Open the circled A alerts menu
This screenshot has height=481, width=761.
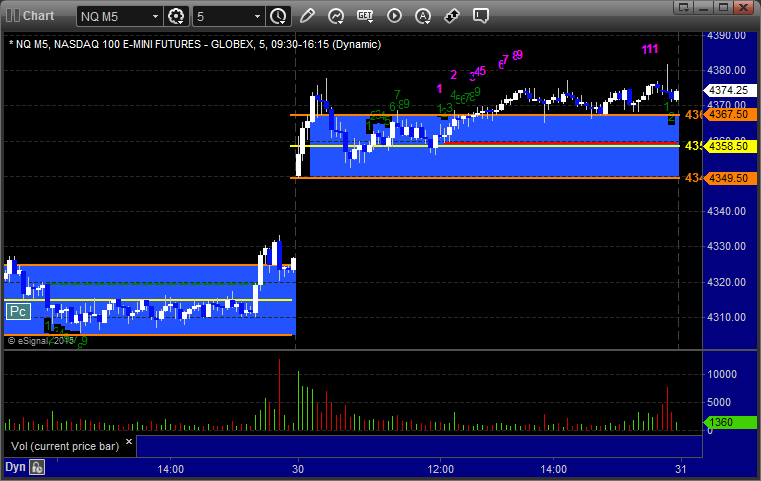[x=423, y=16]
